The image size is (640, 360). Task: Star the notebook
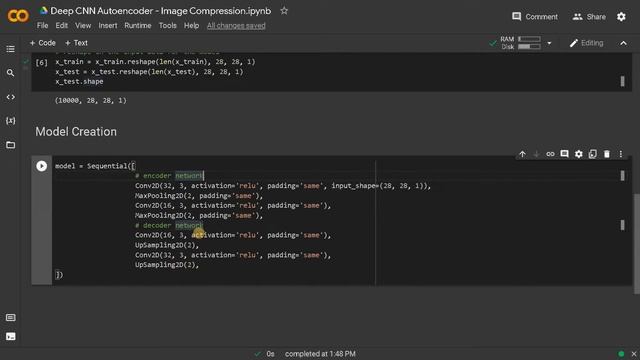coord(284,11)
